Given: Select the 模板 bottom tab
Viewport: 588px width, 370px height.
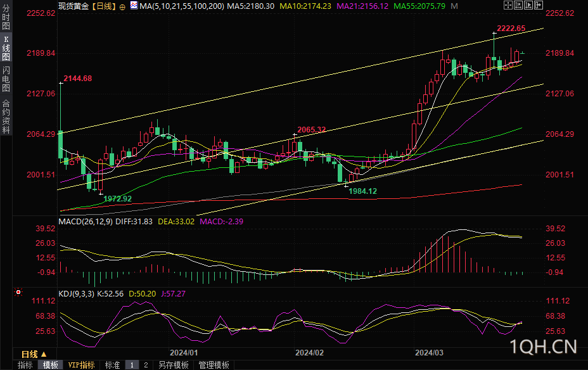Looking at the screenshot, I should [x=50, y=365].
